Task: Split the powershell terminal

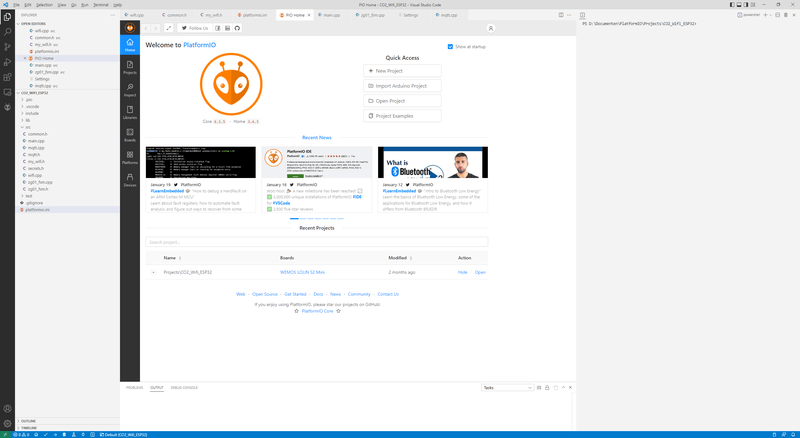Action: [x=778, y=15]
